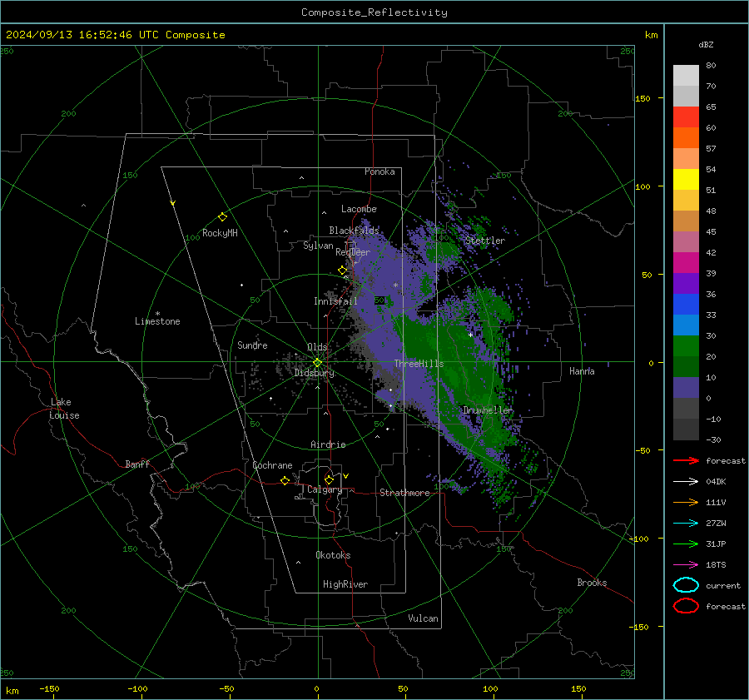This screenshot has width=749, height=700.
Task: Click the white 04DK arrow icon
Action: [x=686, y=482]
